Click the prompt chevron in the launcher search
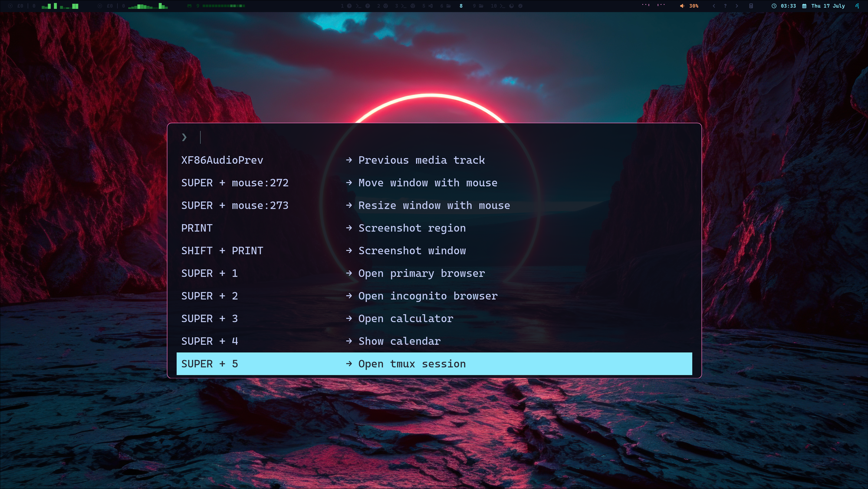The width and height of the screenshot is (868, 489). [x=184, y=137]
